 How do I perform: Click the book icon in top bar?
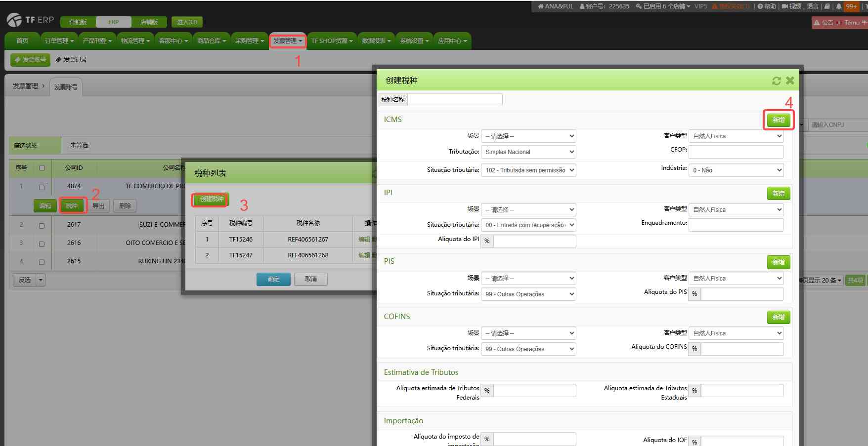point(827,6)
